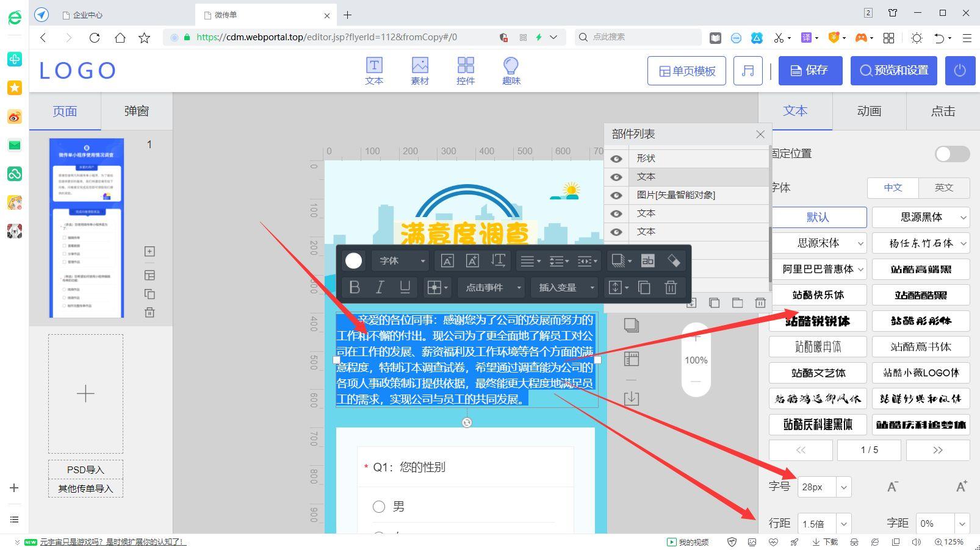Hide the 形状 layer in 部件列表

616,158
